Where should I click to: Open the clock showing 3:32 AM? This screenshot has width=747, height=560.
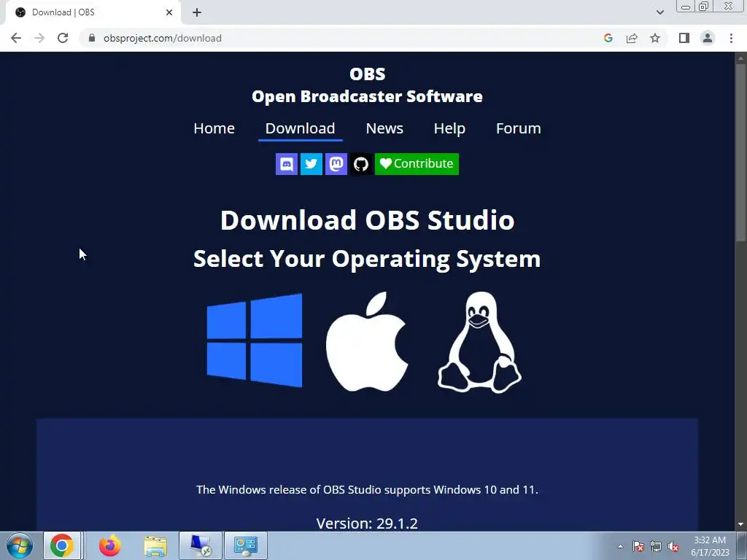pos(710,546)
